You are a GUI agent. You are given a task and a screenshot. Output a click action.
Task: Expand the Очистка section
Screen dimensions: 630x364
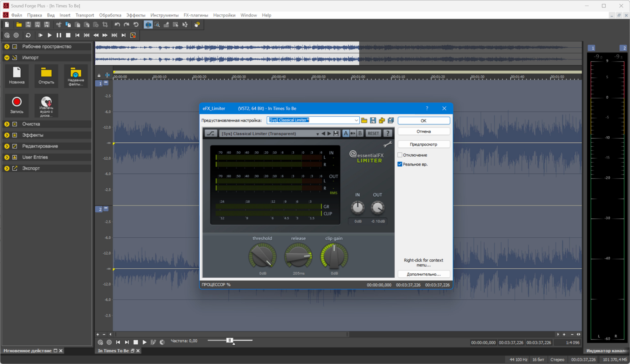(7, 124)
